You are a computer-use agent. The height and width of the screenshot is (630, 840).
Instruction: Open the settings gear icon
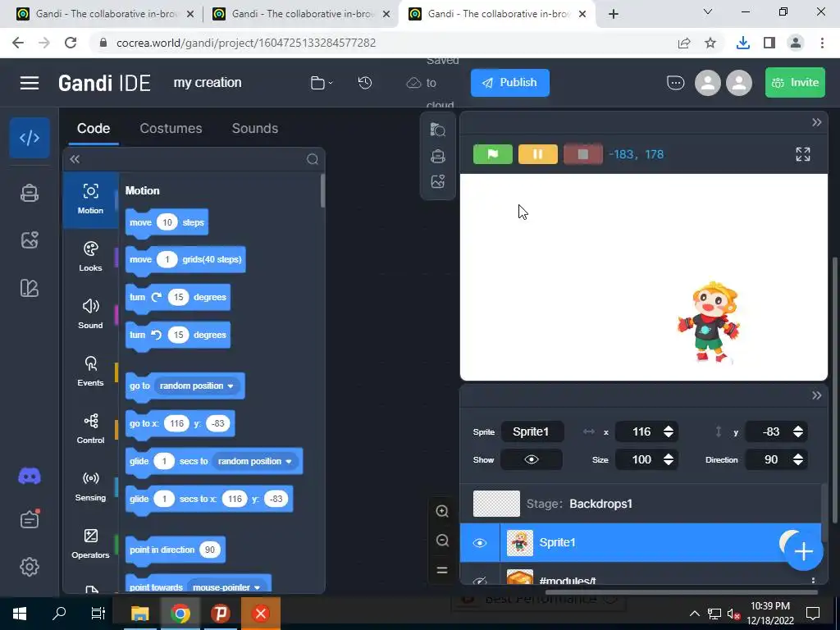tap(30, 567)
